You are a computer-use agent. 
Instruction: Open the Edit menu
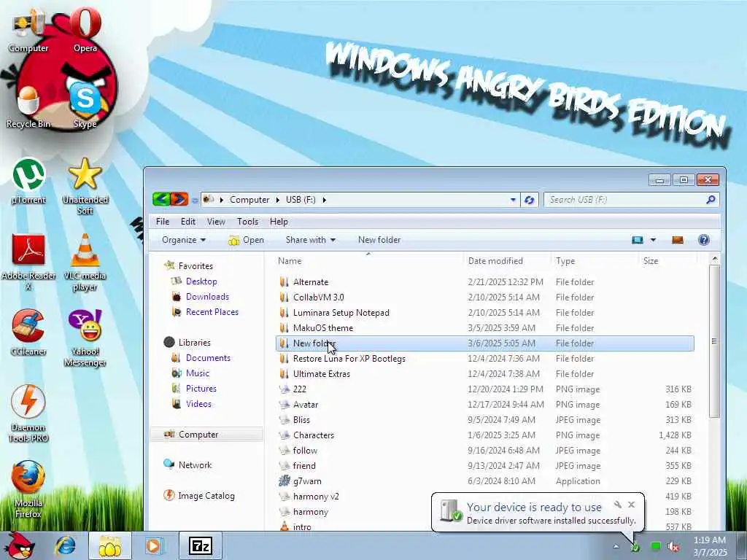188,222
